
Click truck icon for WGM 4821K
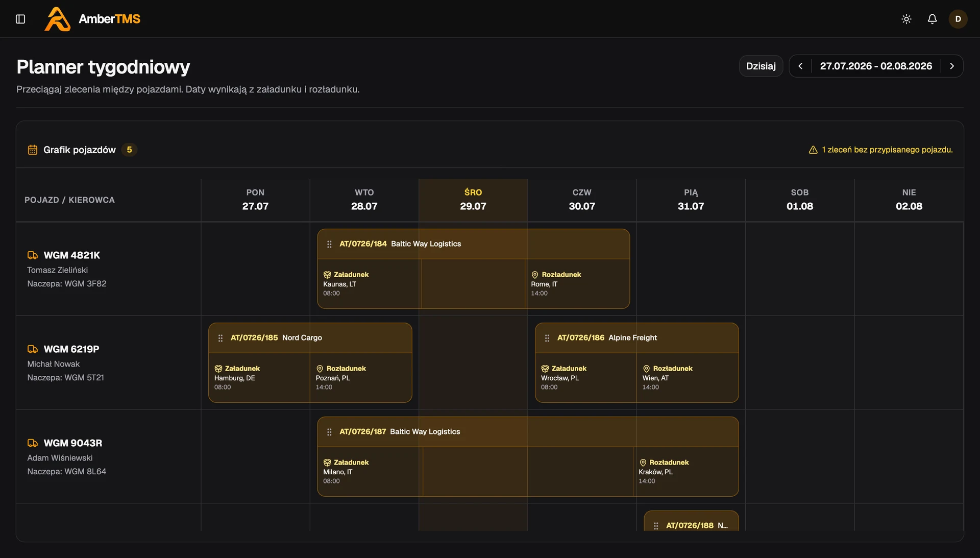click(33, 255)
